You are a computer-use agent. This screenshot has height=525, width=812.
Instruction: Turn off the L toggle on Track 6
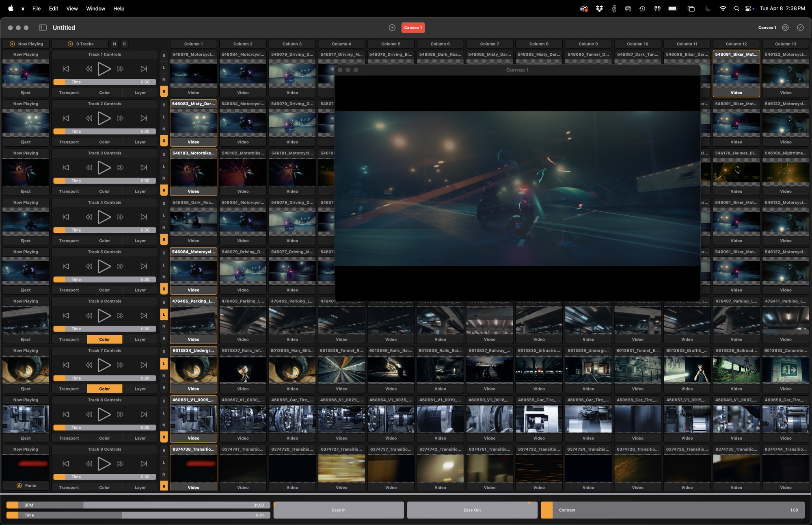pyautogui.click(x=164, y=314)
